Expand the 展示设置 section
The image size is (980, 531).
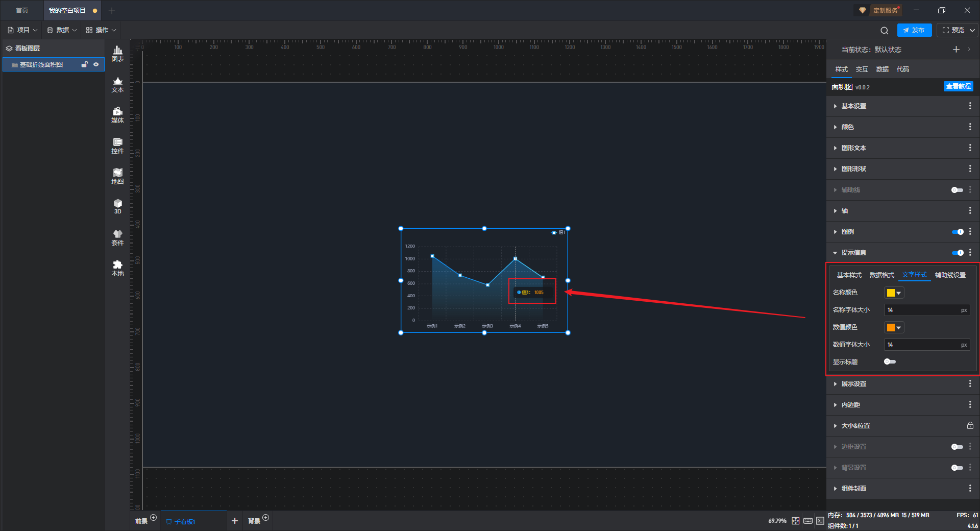[835, 384]
